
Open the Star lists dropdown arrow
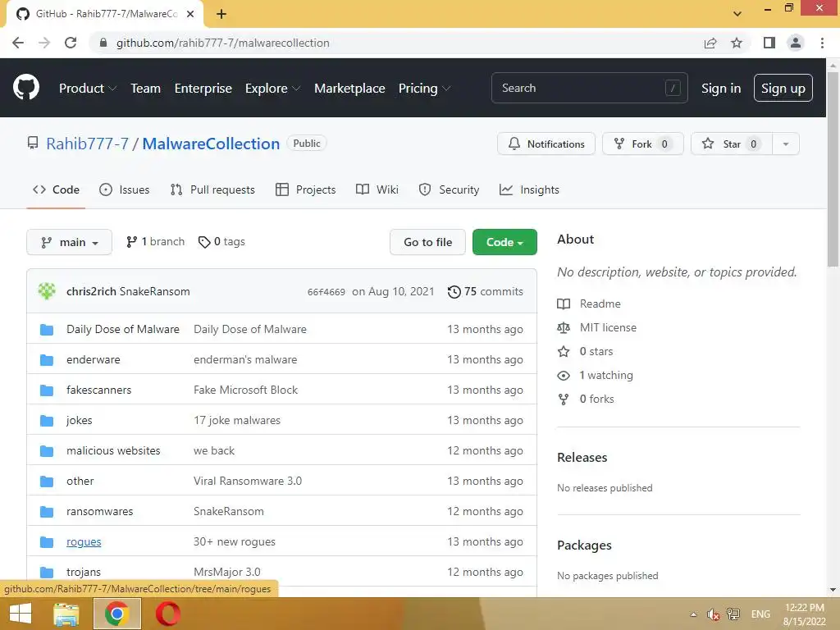pos(786,144)
